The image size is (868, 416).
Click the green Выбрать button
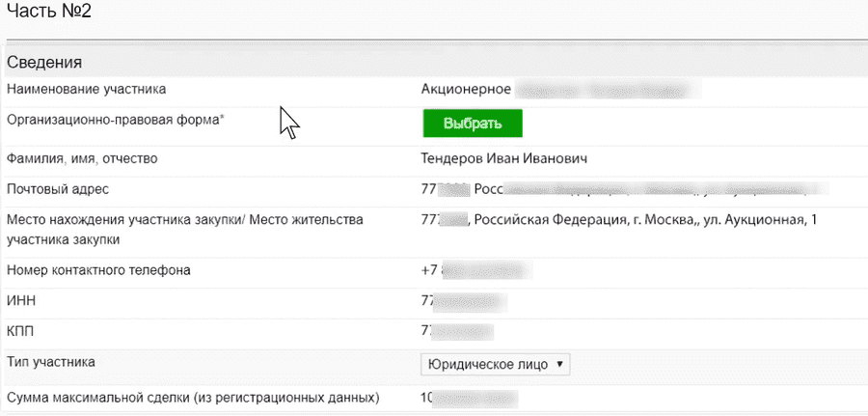coord(473,123)
